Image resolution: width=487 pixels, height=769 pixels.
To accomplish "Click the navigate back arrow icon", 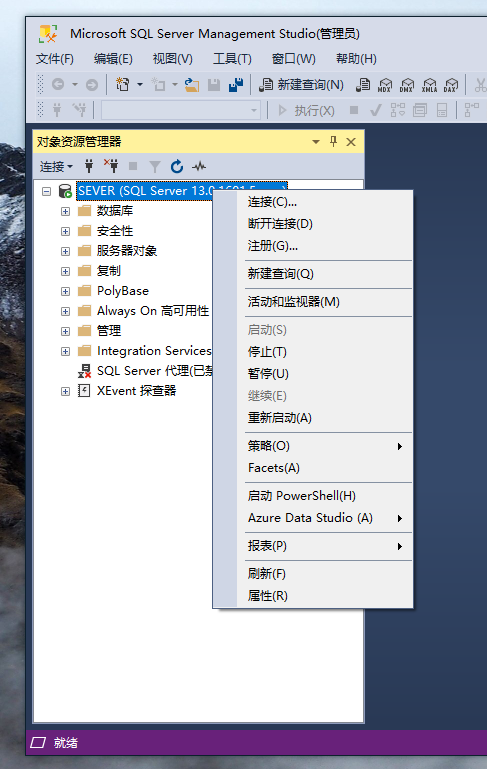I will [58, 84].
